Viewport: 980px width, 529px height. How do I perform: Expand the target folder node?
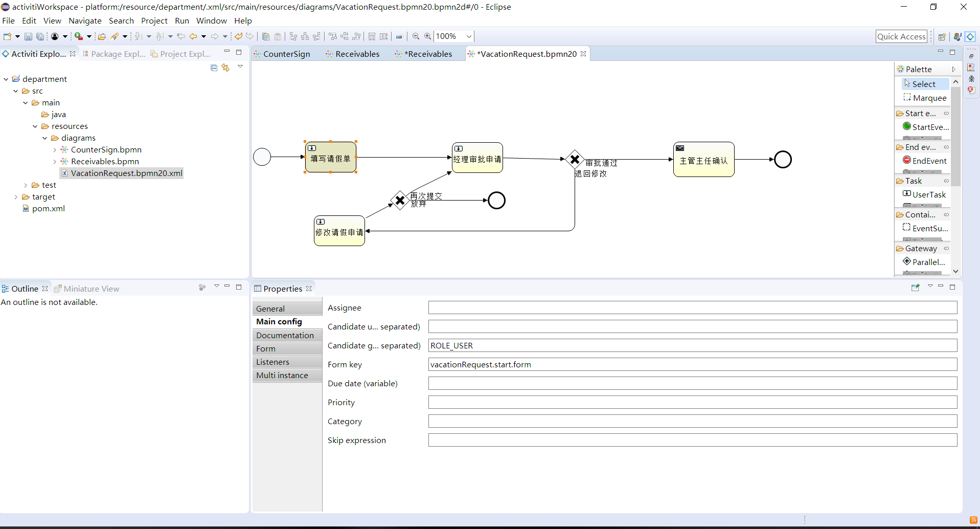pos(16,196)
